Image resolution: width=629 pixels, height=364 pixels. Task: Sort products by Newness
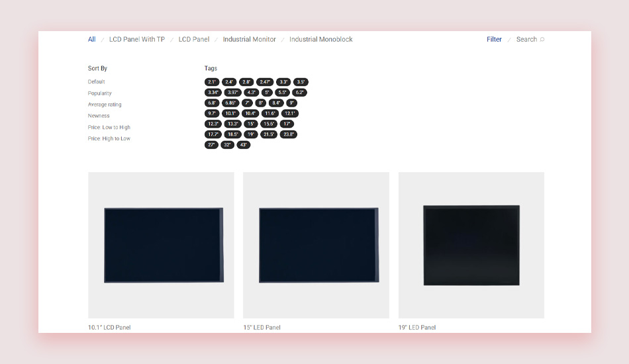(99, 115)
